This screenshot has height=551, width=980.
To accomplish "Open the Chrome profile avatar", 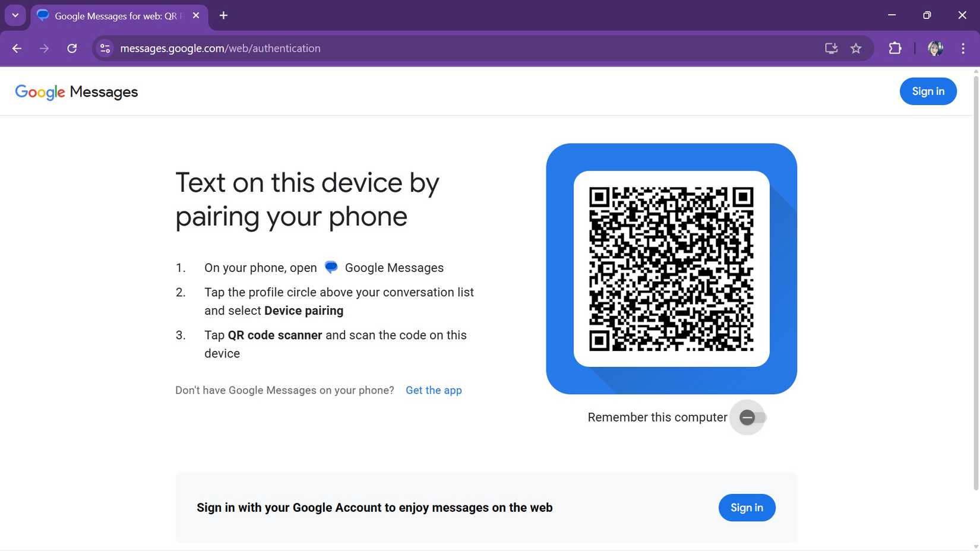I will click(x=935, y=49).
